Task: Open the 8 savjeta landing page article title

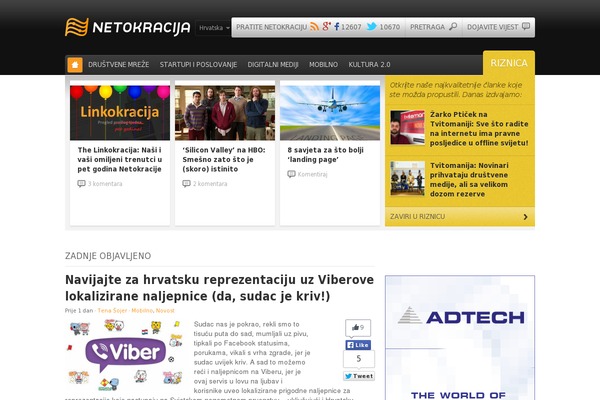Action: [x=326, y=155]
